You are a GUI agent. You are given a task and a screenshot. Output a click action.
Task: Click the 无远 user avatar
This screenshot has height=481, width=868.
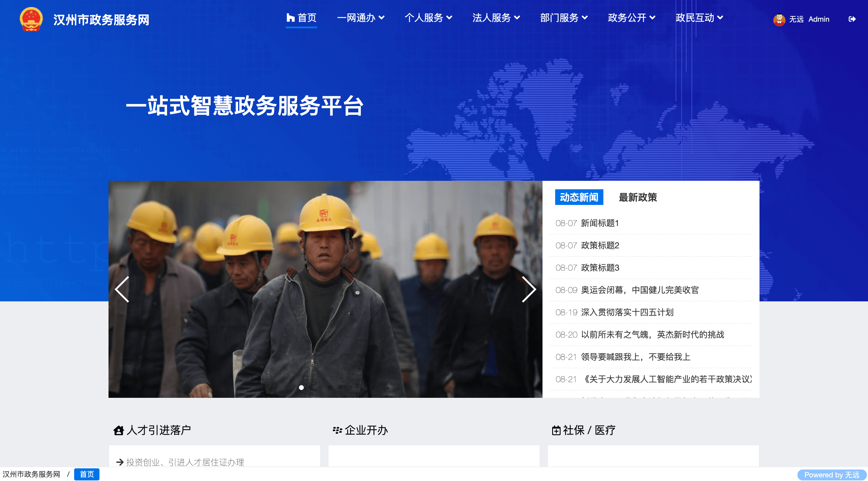(779, 19)
